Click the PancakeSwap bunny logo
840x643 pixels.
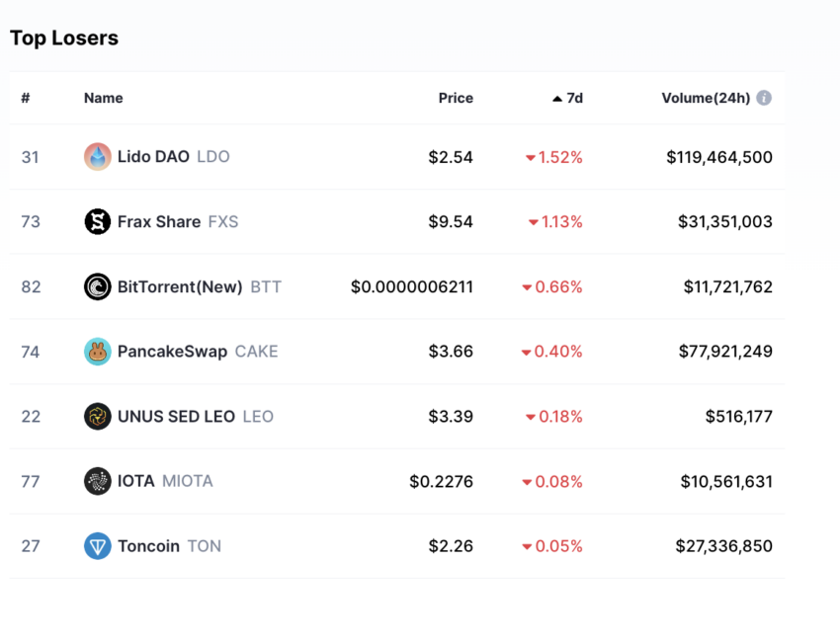(x=98, y=352)
